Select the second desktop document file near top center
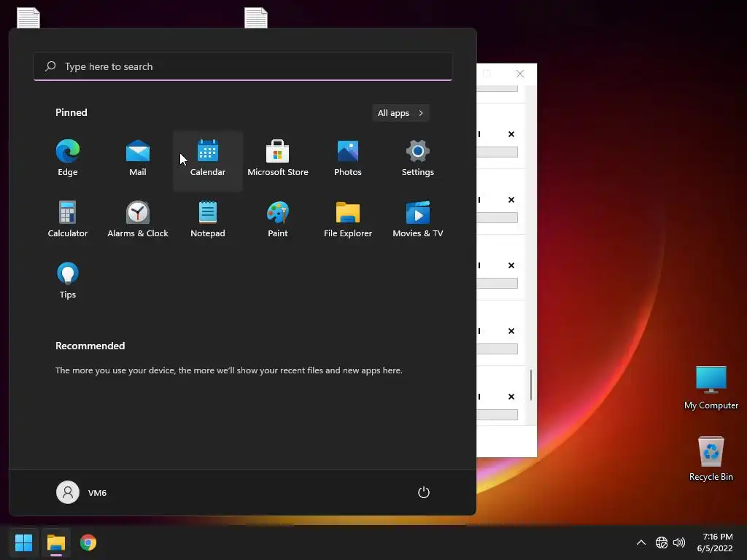747x560 pixels. (x=256, y=17)
